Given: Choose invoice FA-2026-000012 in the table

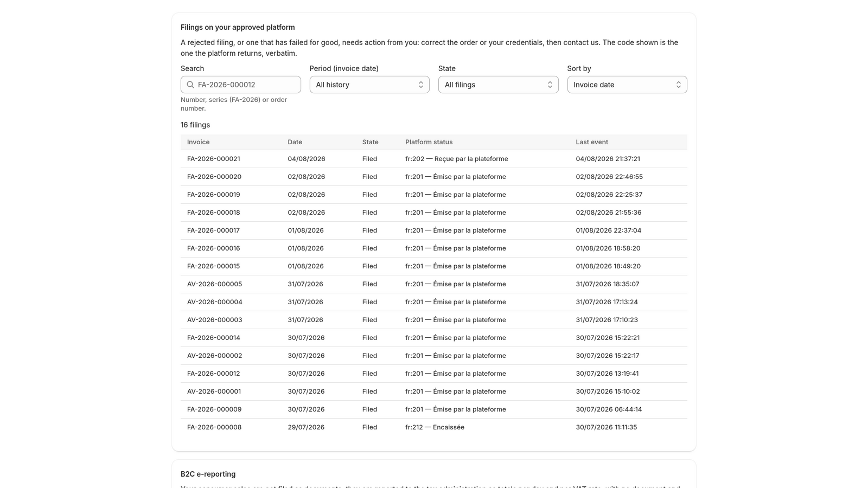Looking at the screenshot, I should pos(214,374).
